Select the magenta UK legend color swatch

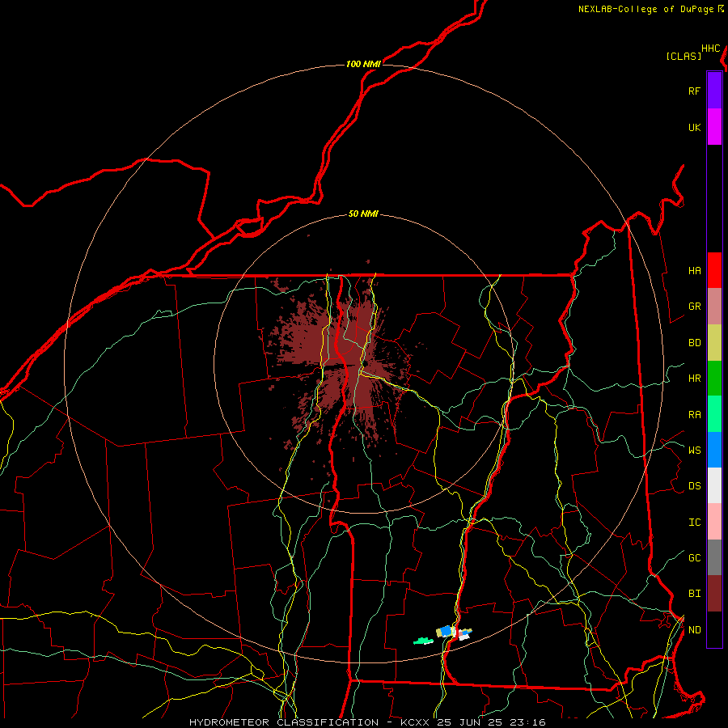coord(714,127)
